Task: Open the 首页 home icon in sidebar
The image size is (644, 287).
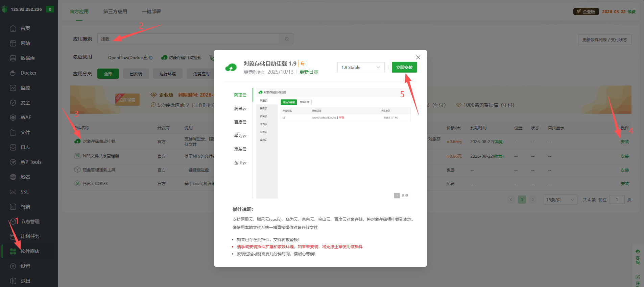Action: pyautogui.click(x=13, y=28)
